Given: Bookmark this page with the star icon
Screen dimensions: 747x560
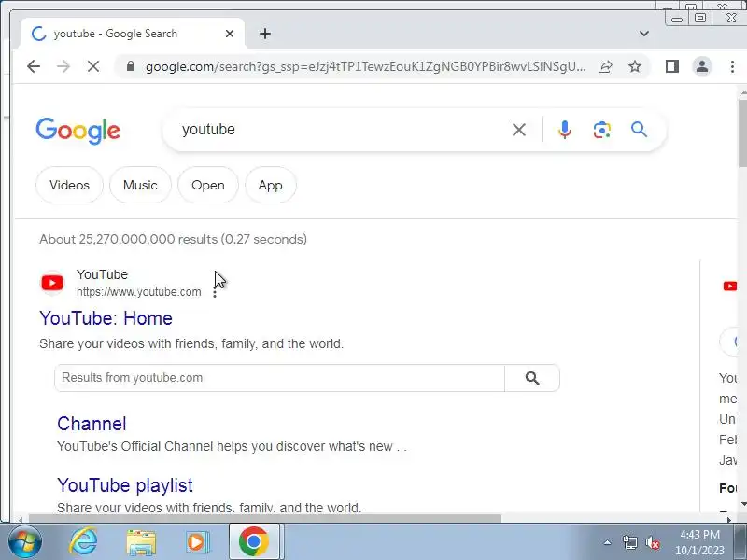Looking at the screenshot, I should coord(635,66).
